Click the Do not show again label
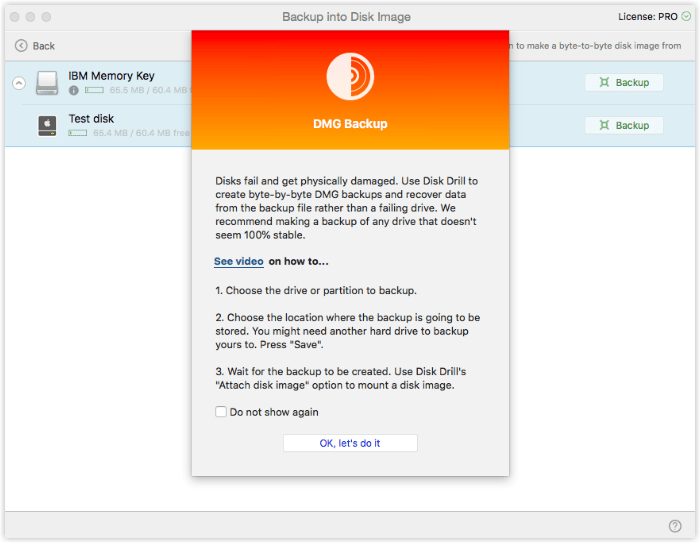 274,412
